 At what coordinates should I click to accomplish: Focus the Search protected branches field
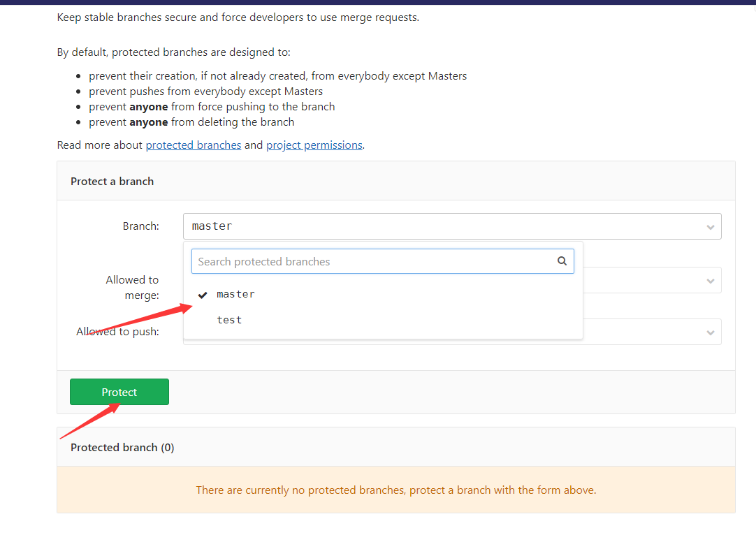[370, 261]
